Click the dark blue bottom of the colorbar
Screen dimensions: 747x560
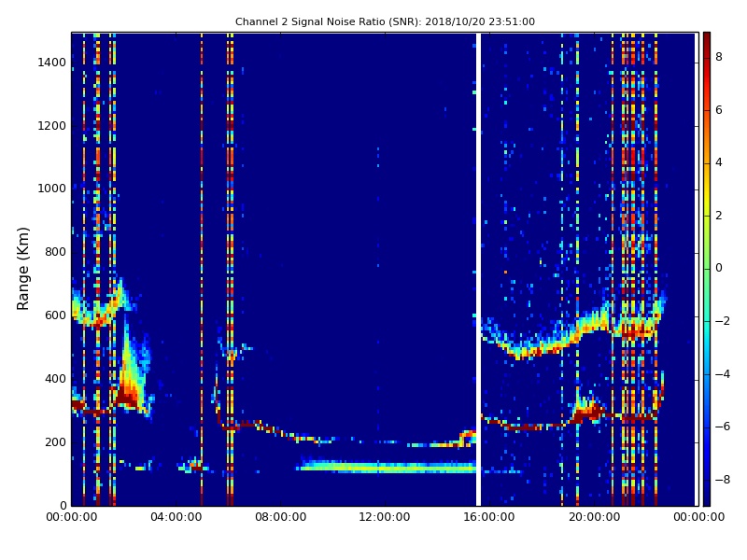pos(707,496)
